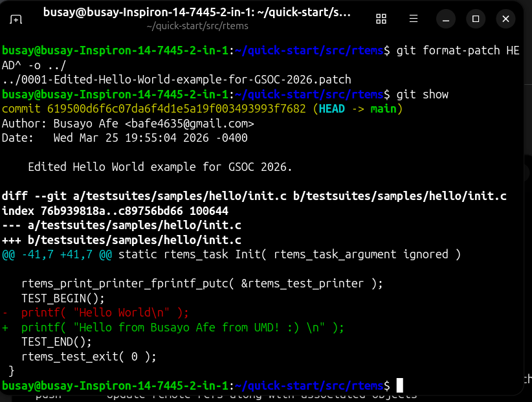Click the 'diff --git' header line
The width and height of the screenshot is (532, 402).
(254, 196)
